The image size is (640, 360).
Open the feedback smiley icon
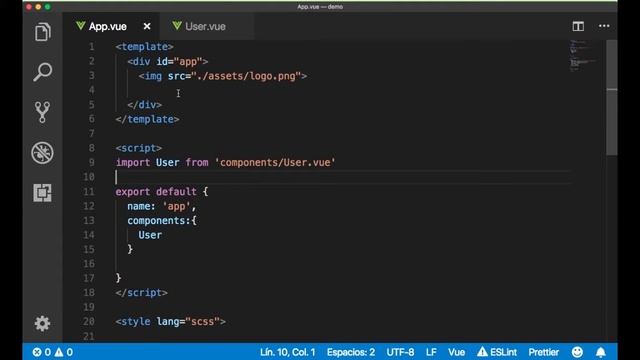click(x=577, y=352)
